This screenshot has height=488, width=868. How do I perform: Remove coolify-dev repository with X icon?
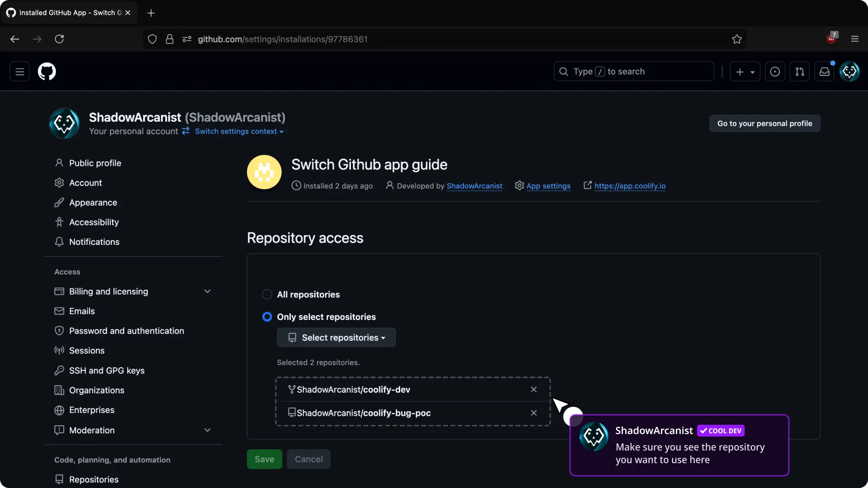[x=533, y=389]
